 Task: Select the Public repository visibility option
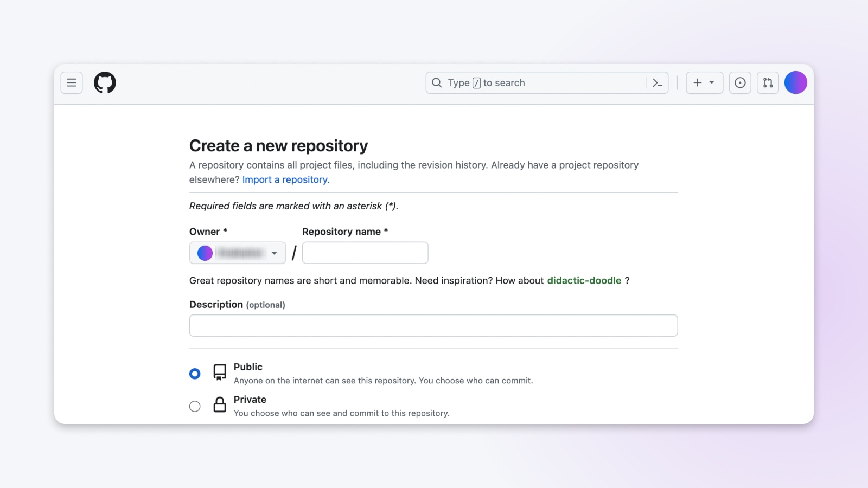pos(195,374)
